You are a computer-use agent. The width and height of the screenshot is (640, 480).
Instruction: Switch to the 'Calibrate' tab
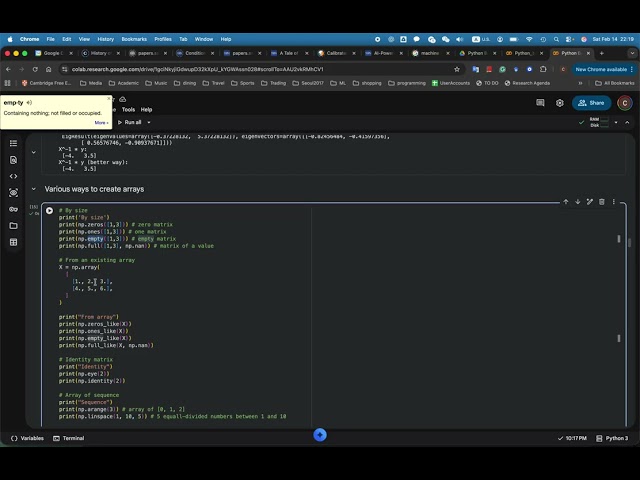[x=336, y=53]
